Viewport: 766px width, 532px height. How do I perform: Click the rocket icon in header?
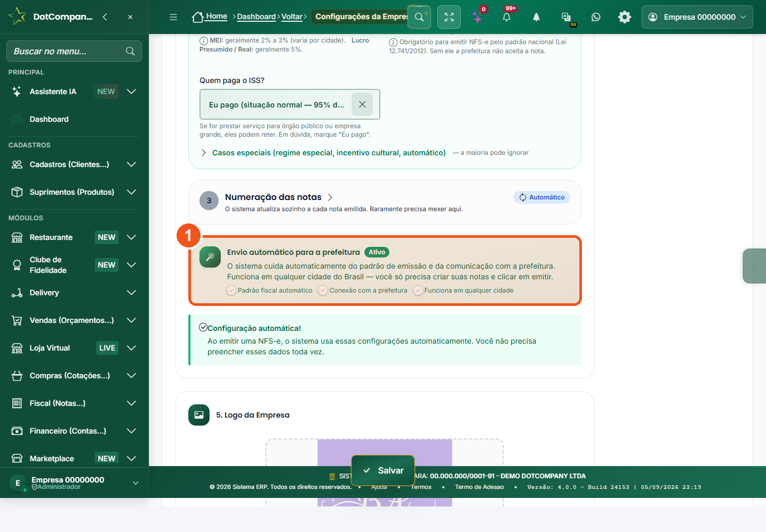(x=536, y=17)
